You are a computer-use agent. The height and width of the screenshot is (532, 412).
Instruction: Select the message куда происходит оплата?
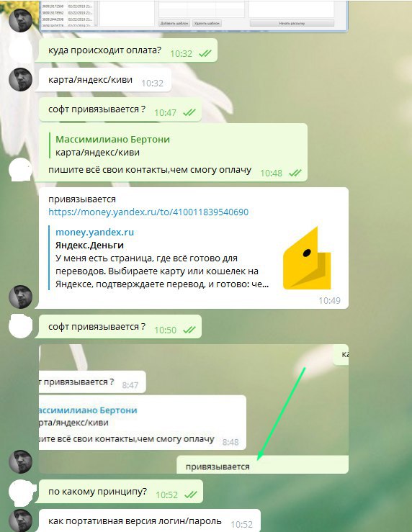point(126,50)
